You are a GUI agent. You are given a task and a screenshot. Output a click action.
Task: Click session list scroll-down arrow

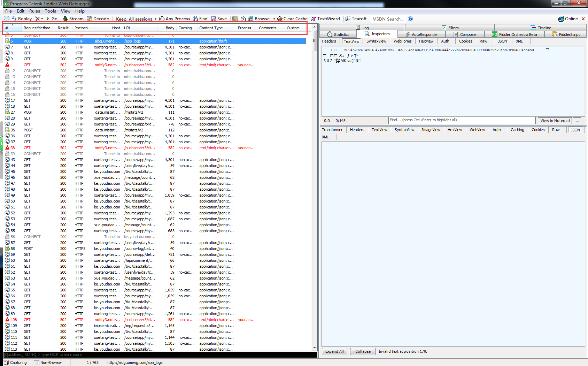[x=315, y=348]
